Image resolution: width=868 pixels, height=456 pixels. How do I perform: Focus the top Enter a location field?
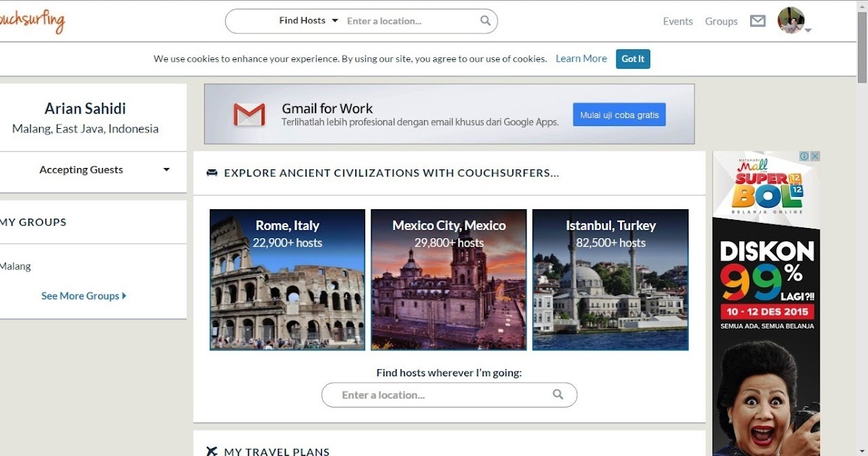tap(410, 21)
